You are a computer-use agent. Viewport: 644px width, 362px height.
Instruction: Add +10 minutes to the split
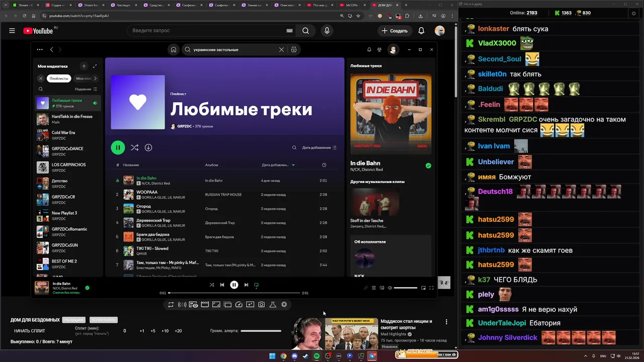[165, 331]
